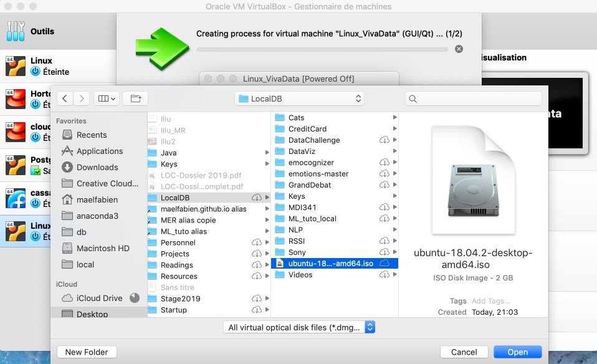Select the Stage2019 folder

coord(209,299)
